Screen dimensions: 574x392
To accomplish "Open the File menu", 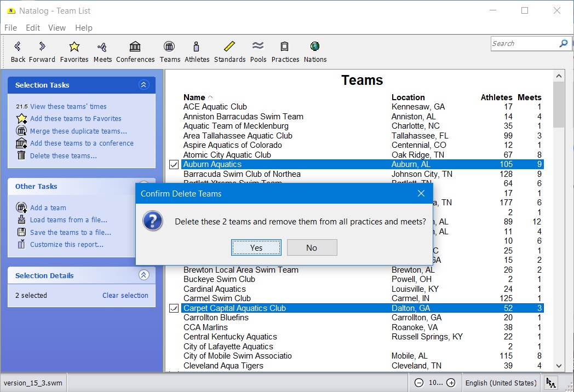I will point(10,28).
